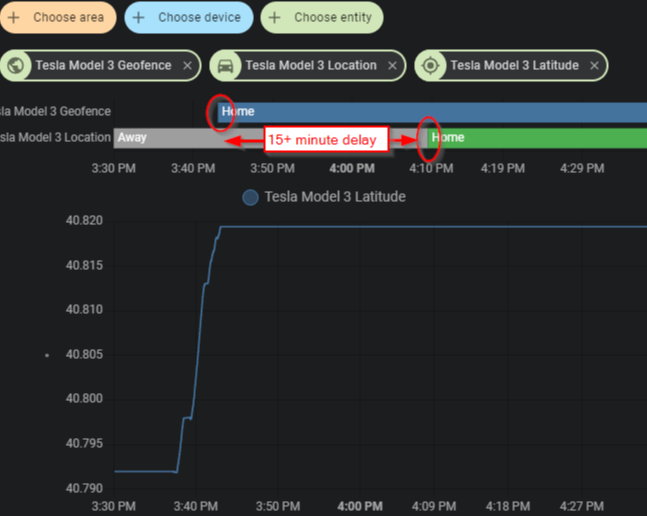This screenshot has width=647, height=516.
Task: Click the blue Home bar in Geofence timeline
Action: pyautogui.click(x=432, y=112)
